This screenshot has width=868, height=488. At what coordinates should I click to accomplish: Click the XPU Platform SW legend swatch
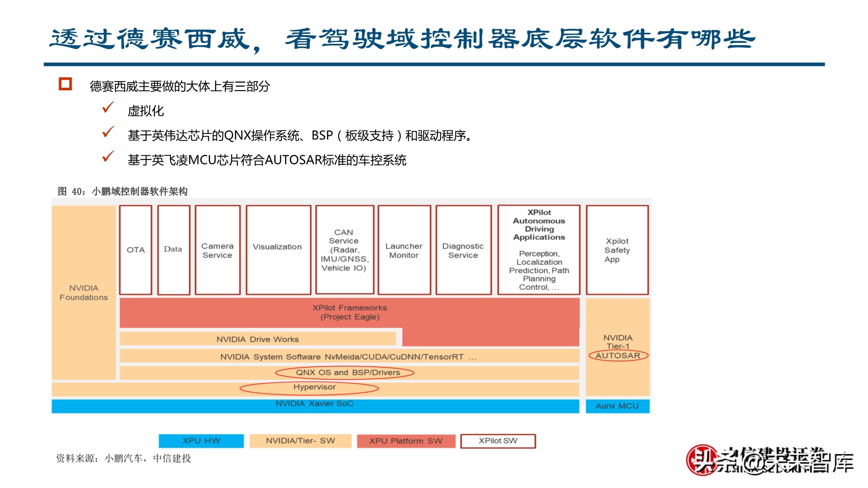point(406,441)
